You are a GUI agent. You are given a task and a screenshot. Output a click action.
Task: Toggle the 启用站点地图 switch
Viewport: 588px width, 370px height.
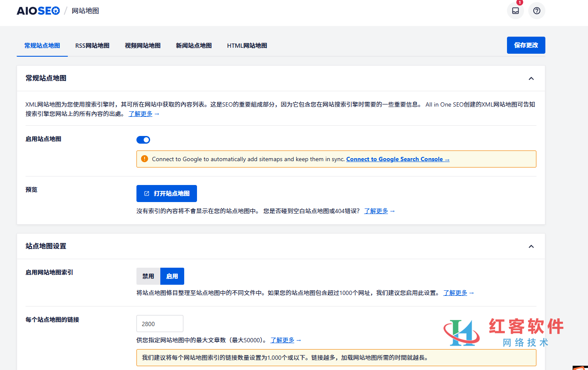click(x=143, y=140)
